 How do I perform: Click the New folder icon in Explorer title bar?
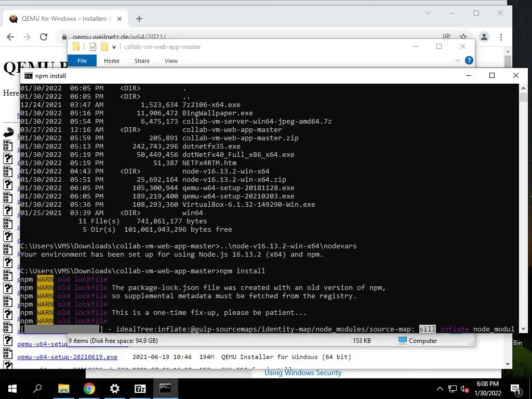104,47
